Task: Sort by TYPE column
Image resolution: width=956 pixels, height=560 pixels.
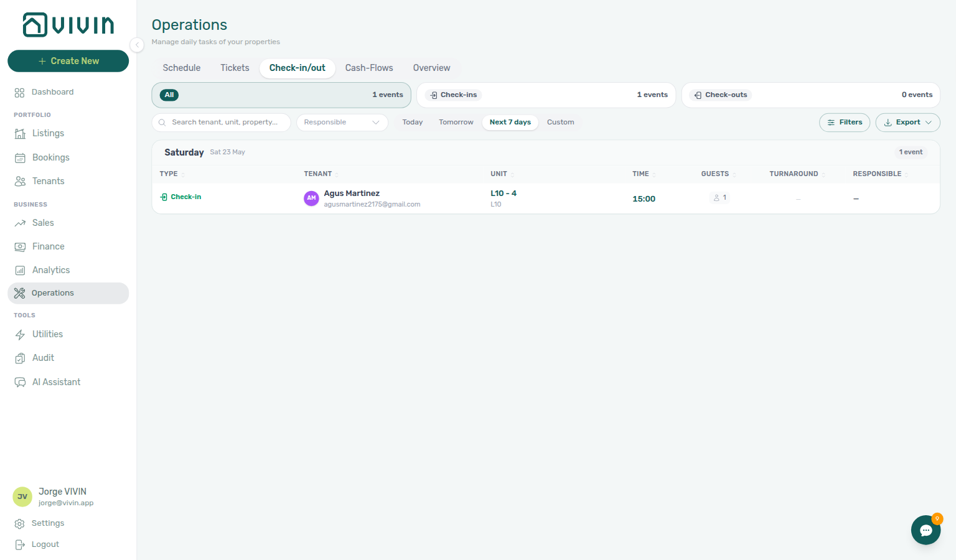Action: pos(172,174)
